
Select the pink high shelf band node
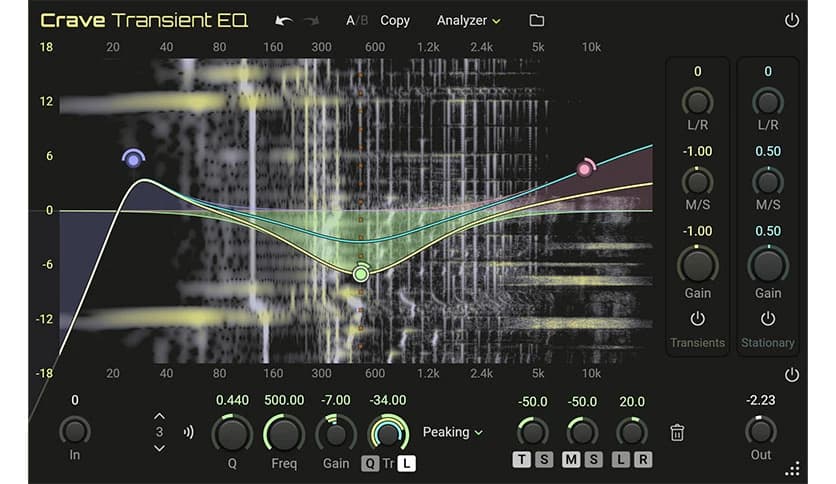585,169
